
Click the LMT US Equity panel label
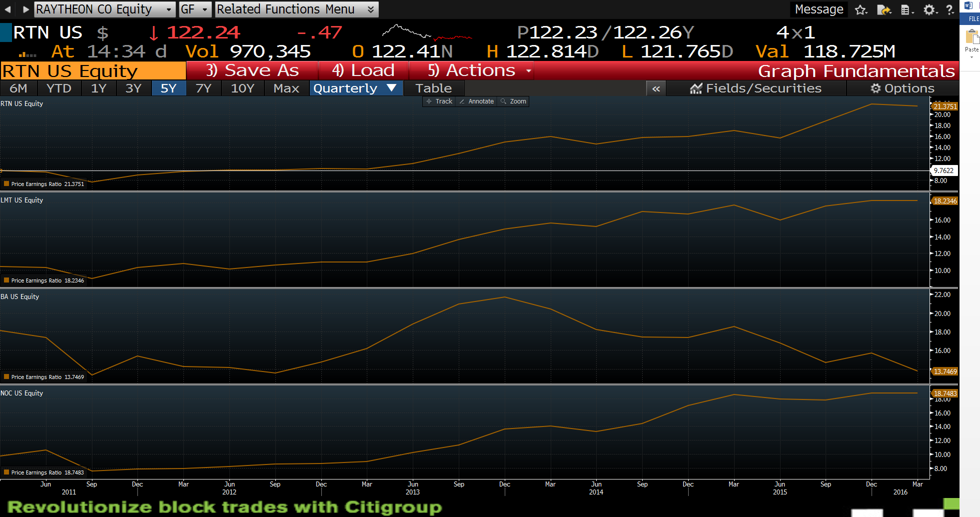pyautogui.click(x=21, y=200)
